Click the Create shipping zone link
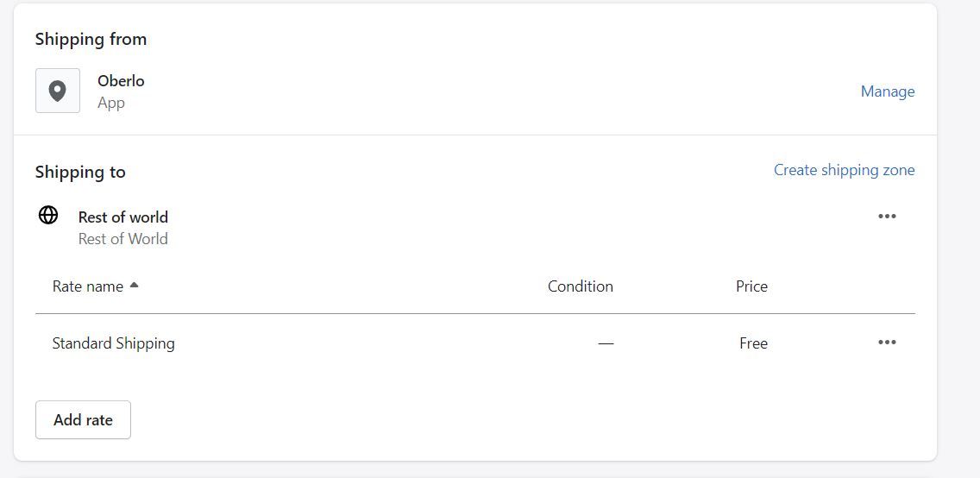This screenshot has height=478, width=980. point(844,170)
